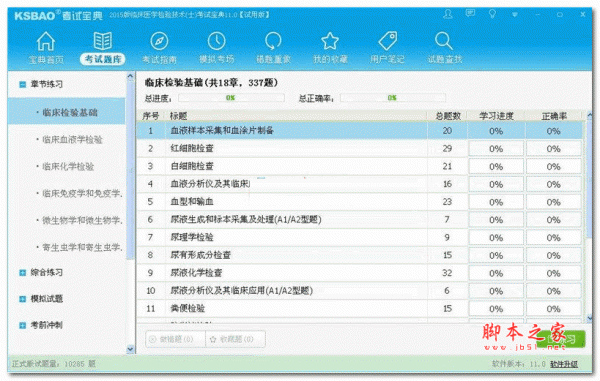Select row 尿液化学检查
The image size is (600, 381).
point(360,273)
